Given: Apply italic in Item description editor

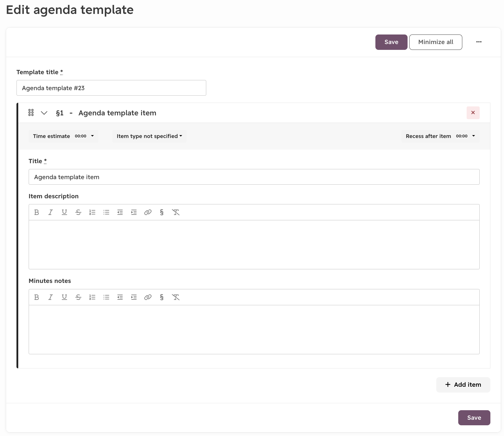Looking at the screenshot, I should [50, 212].
